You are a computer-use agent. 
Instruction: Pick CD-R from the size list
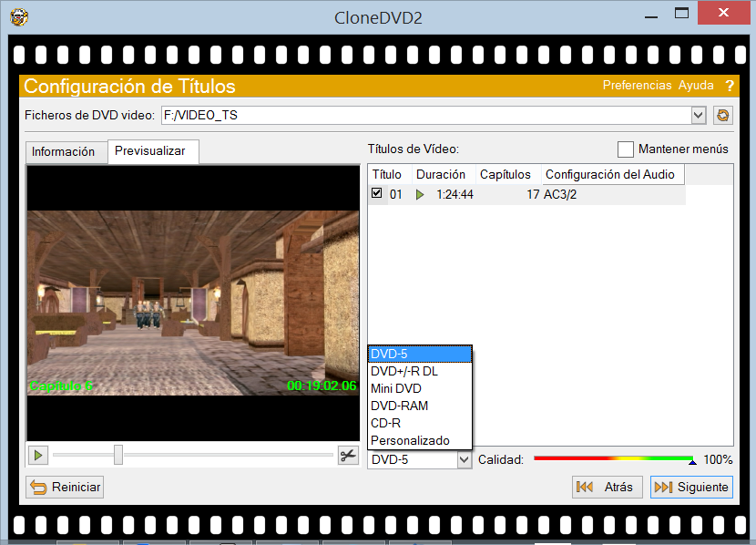pos(420,424)
